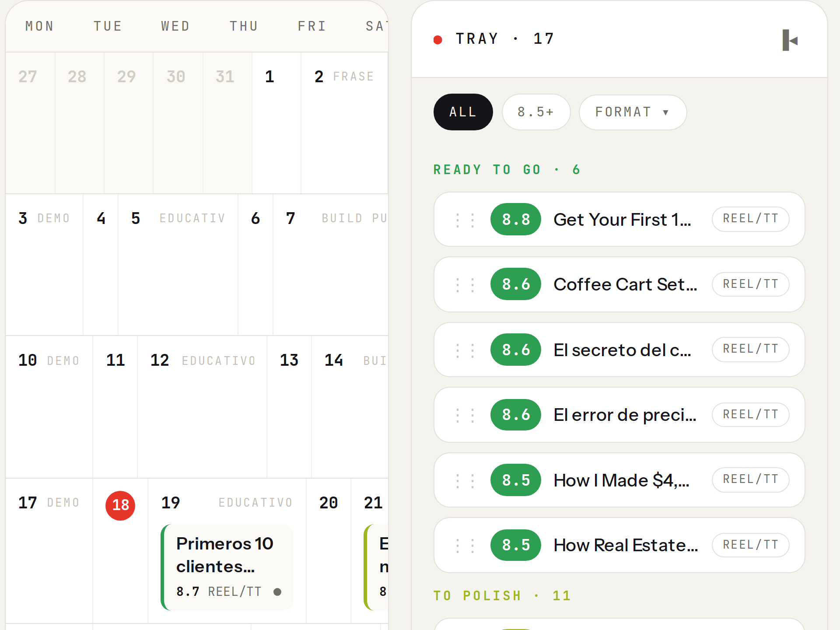This screenshot has width=840, height=630.
Task: Select day 5 EDUCATIV cell
Action: coord(178,265)
